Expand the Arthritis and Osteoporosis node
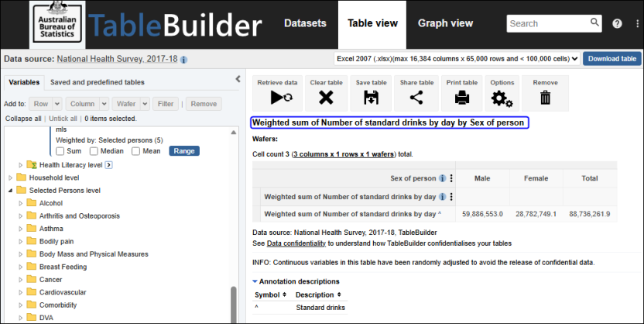Image resolution: width=644 pixels, height=324 pixels. (x=21, y=215)
